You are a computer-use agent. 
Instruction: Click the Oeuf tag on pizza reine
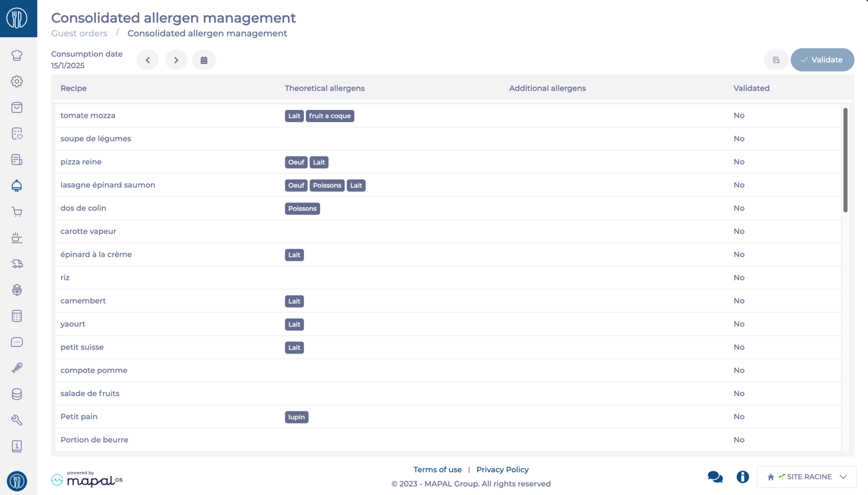tap(296, 162)
